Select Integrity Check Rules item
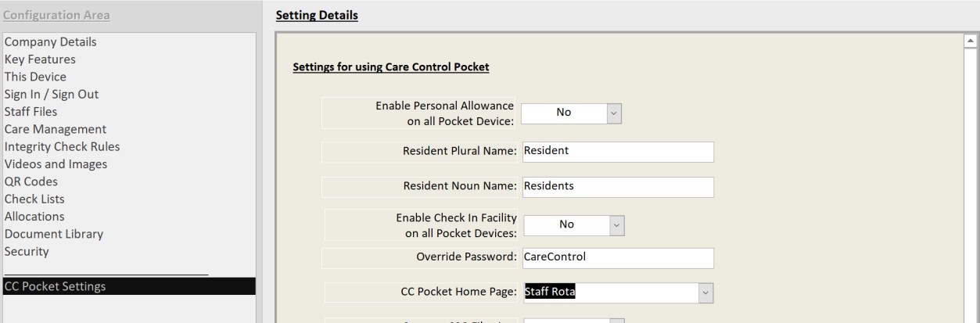The width and height of the screenshot is (980, 323). click(63, 146)
